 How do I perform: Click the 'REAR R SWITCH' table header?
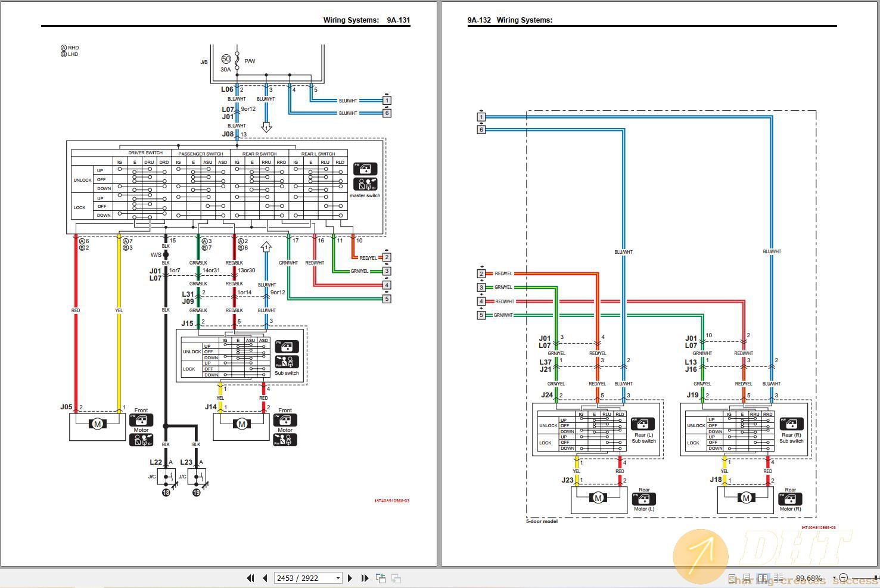click(x=260, y=154)
